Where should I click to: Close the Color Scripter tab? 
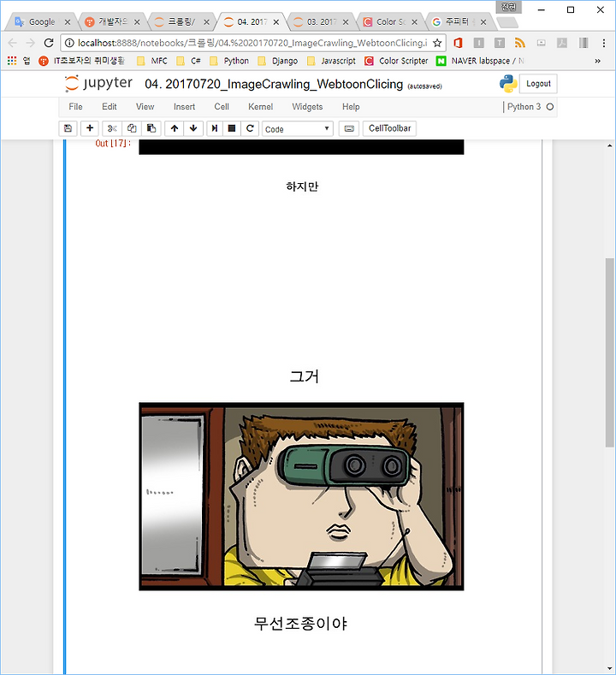click(414, 22)
